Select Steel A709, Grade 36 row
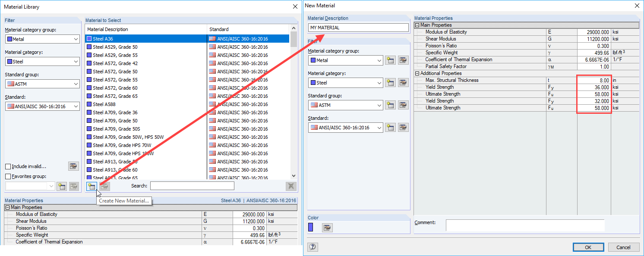Image resolution: width=644 pixels, height=256 pixels. (x=187, y=112)
